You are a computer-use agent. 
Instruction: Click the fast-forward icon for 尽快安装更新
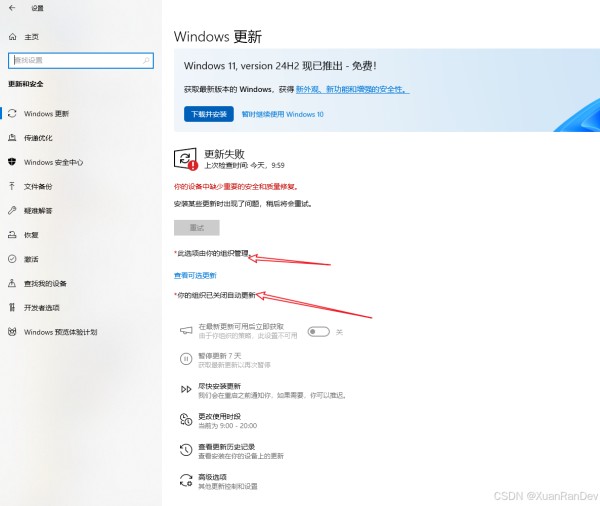pos(186,390)
